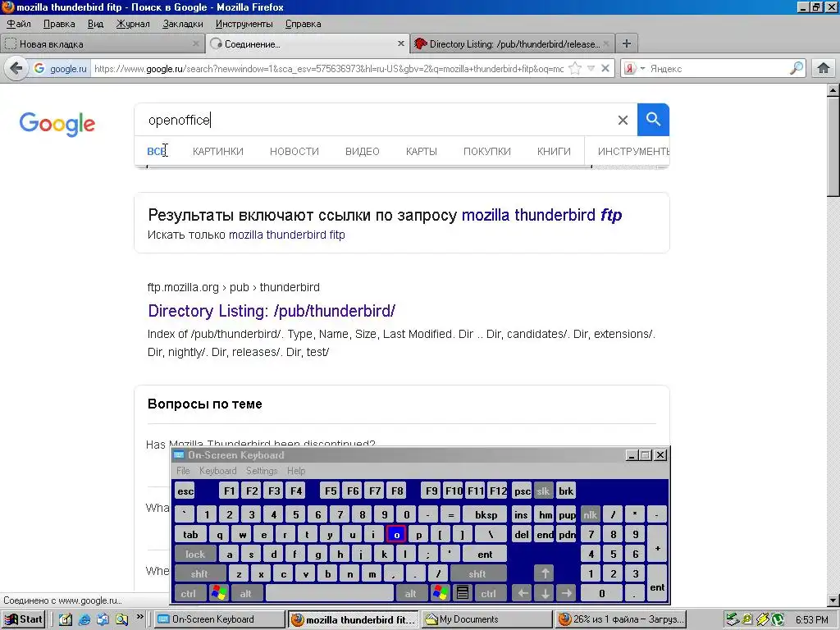Click the Internet Explorer quick launch icon
840x630 pixels.
(x=84, y=619)
